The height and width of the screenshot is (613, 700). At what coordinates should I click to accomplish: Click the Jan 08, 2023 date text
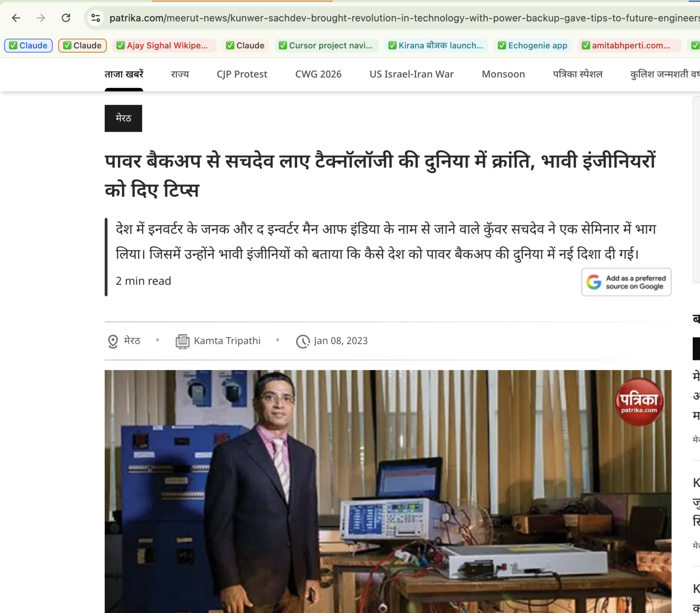click(x=341, y=341)
